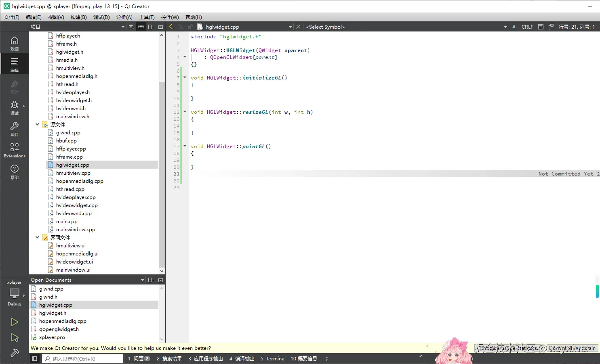600x364 pixels.
Task: Show the 1 问题 issues pane
Action: click(x=139, y=358)
